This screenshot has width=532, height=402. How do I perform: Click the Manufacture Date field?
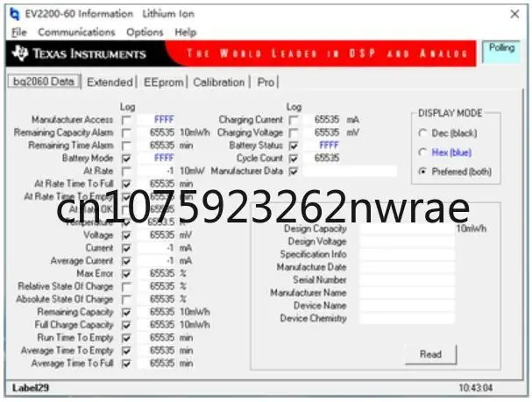[x=407, y=268]
